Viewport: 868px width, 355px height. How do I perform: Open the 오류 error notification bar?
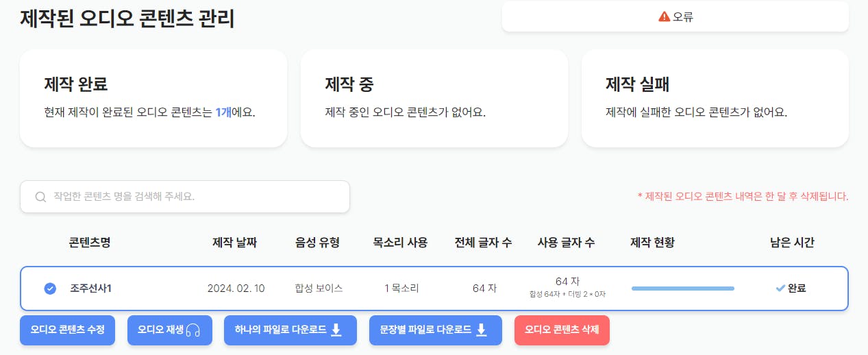click(675, 16)
